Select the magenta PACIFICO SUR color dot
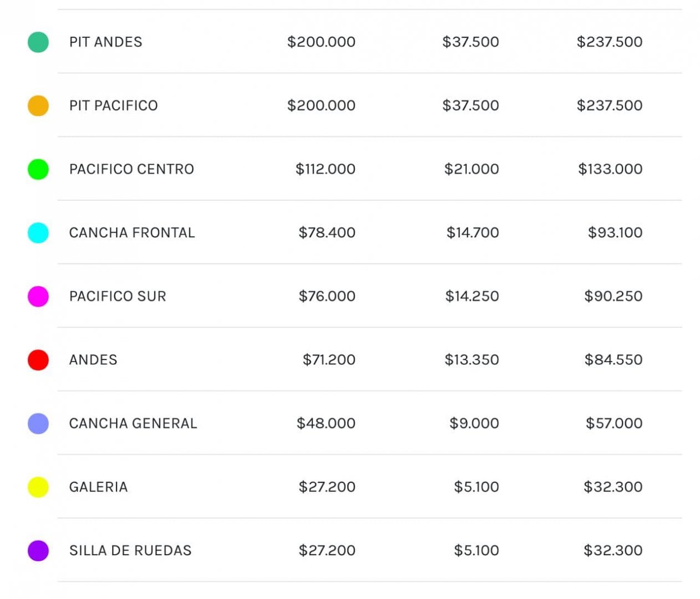The image size is (700, 599). [x=38, y=296]
